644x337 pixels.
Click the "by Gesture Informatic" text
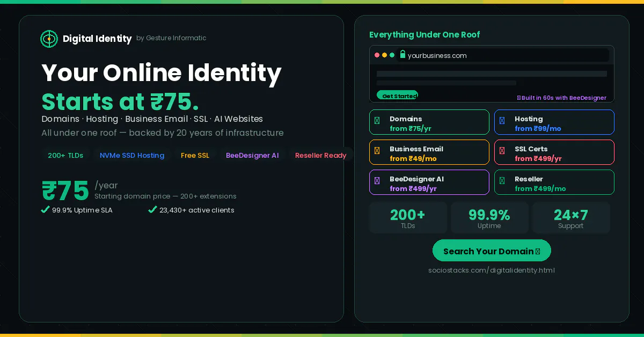(x=171, y=38)
